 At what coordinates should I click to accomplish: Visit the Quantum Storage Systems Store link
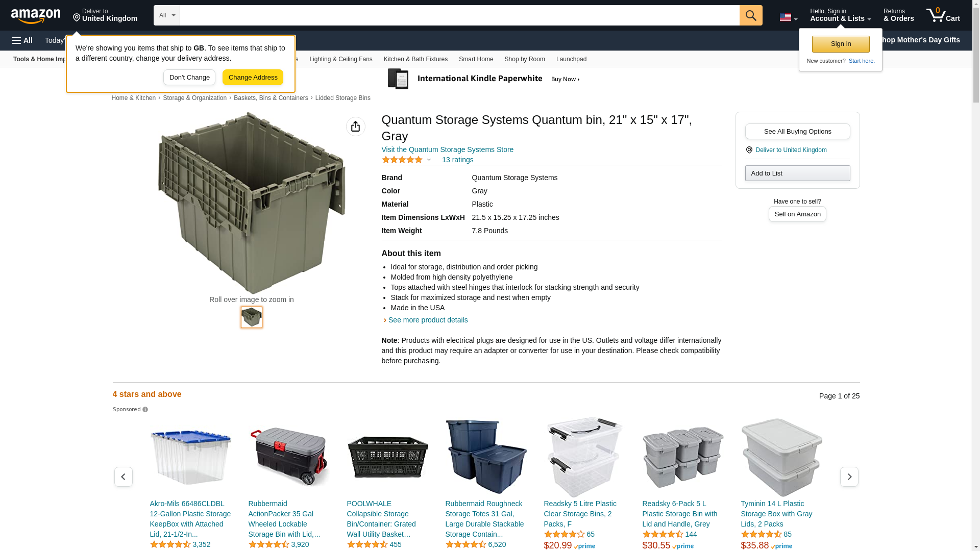pyautogui.click(x=448, y=149)
